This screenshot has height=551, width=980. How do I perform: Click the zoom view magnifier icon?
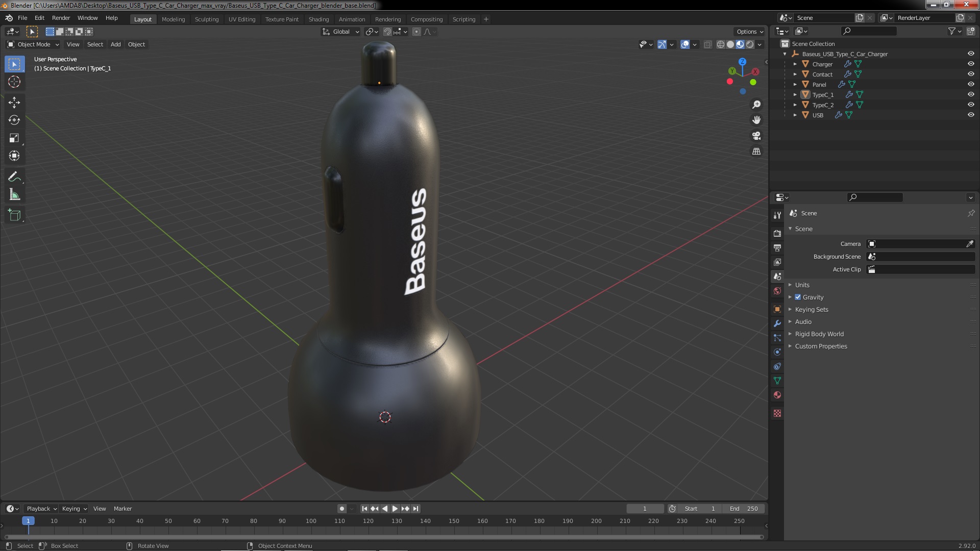pyautogui.click(x=756, y=105)
